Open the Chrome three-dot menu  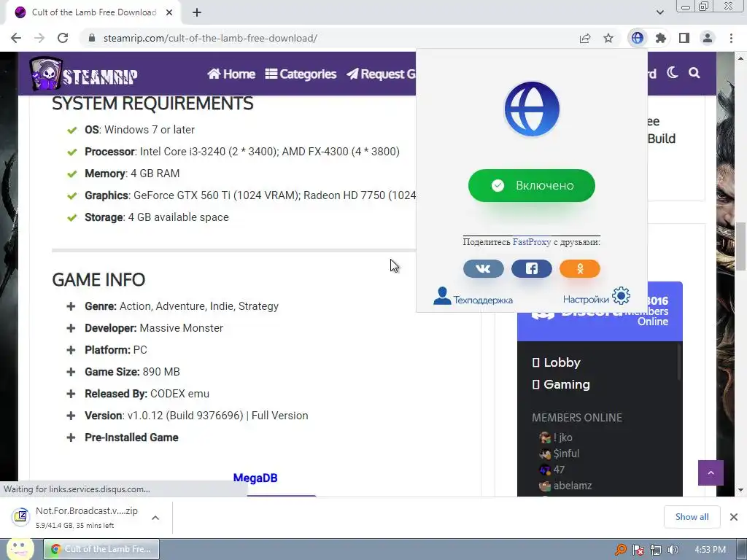[731, 38]
